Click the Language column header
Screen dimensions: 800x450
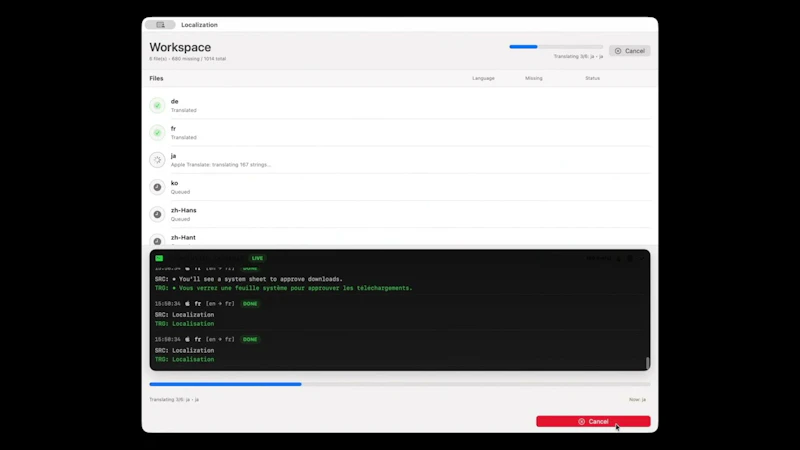483,78
